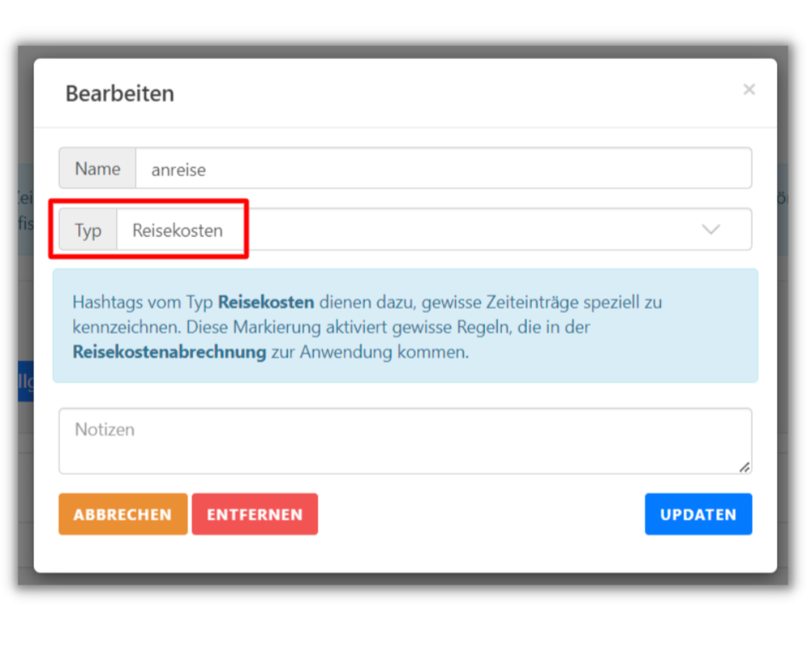
Task: Click into the Notizen text area
Action: click(x=403, y=441)
